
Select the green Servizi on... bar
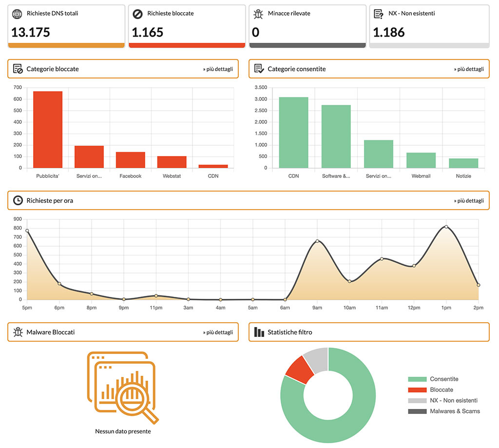[378, 154]
